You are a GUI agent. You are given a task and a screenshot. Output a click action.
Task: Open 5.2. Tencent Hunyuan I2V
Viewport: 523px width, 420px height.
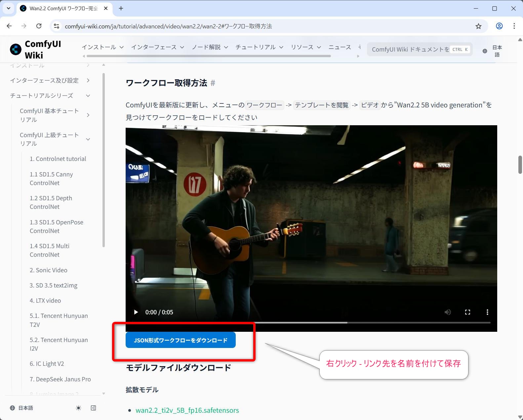point(59,344)
